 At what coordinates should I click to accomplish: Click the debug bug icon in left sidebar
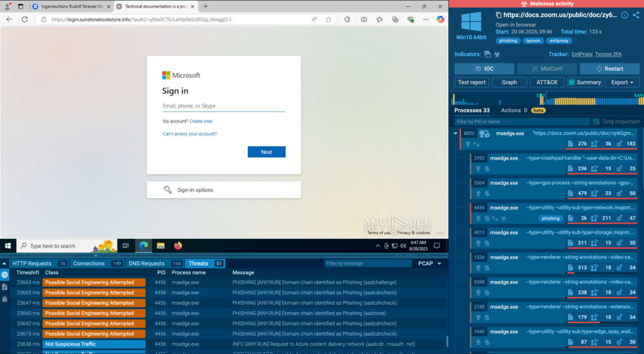[x=5, y=299]
